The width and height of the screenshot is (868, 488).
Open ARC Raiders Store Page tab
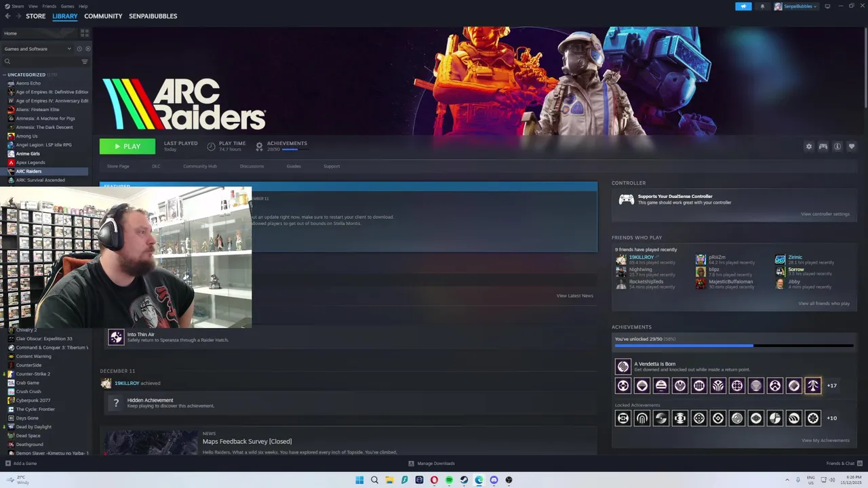118,166
